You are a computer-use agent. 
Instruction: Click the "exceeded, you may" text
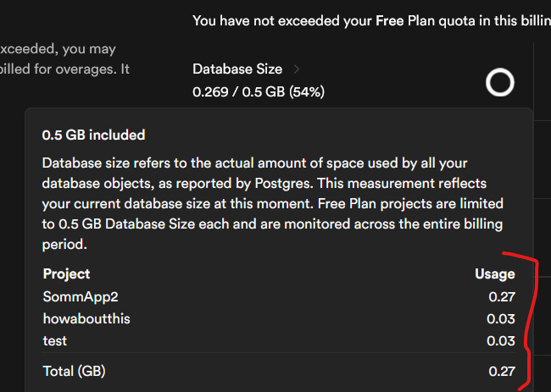(59, 49)
